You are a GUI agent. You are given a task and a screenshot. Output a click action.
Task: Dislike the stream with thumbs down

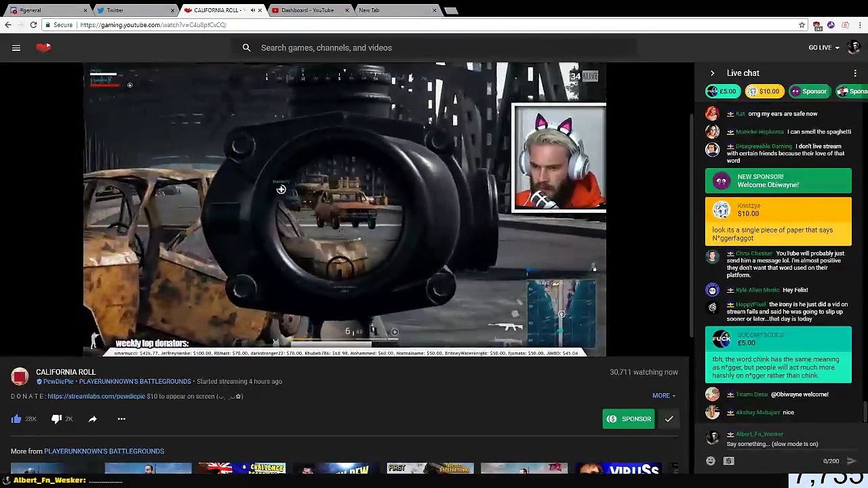[56, 419]
